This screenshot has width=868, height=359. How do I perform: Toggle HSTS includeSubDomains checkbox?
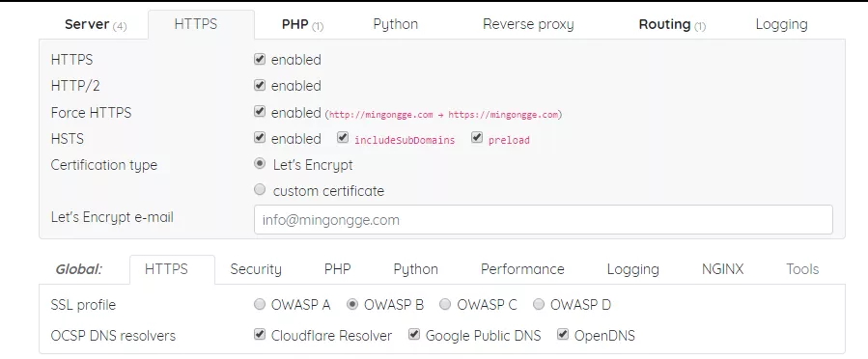(x=343, y=138)
